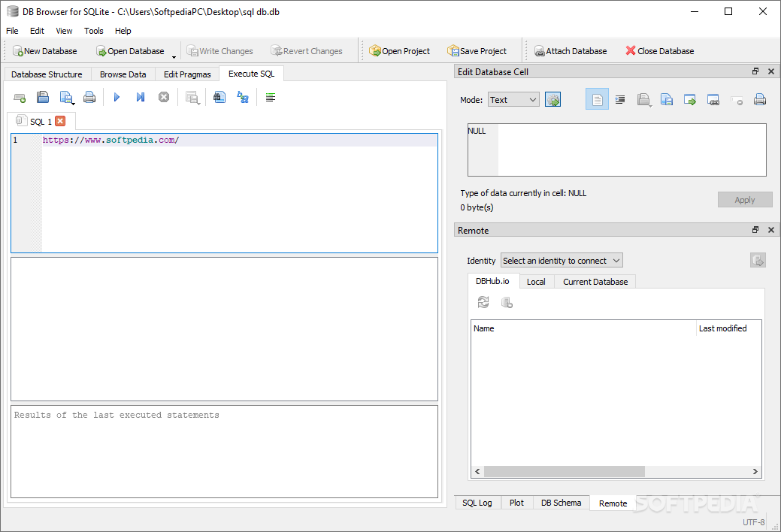
Task: Open the Select an identity to connect dropdown
Action: 562,261
